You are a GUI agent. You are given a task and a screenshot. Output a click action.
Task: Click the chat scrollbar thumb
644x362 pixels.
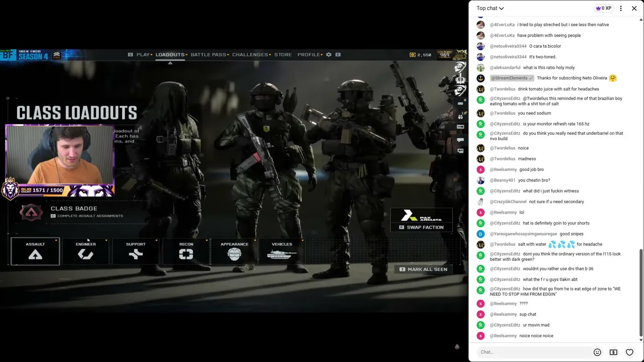(640, 293)
